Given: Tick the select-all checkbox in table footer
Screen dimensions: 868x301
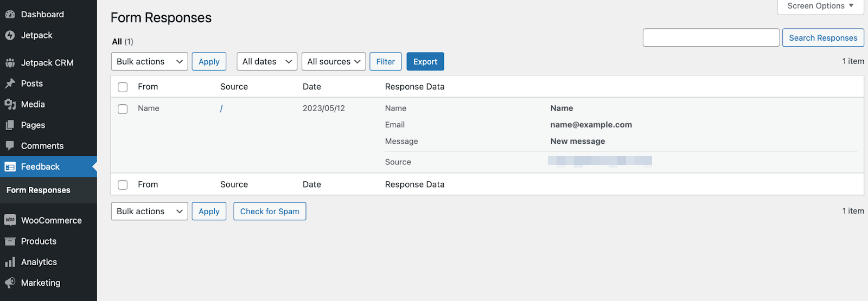Looking at the screenshot, I should [x=123, y=185].
